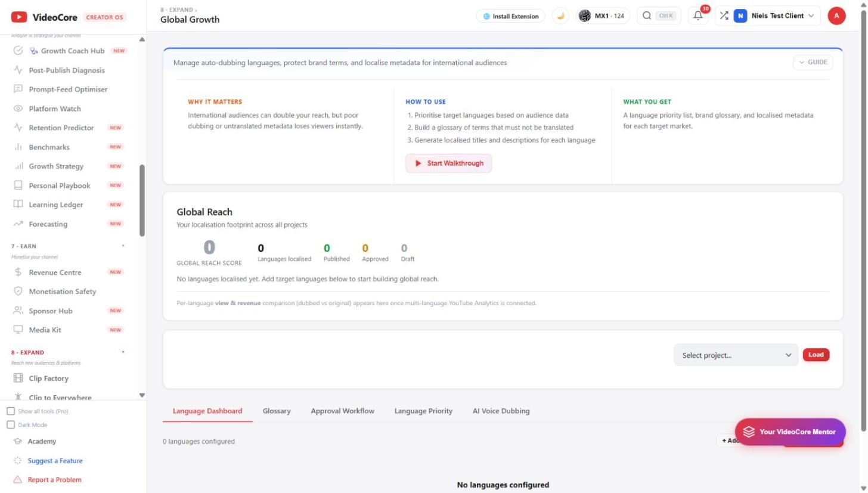Click the Retention Predictor icon
Viewport: 868px width, 493px height.
pos(18,128)
